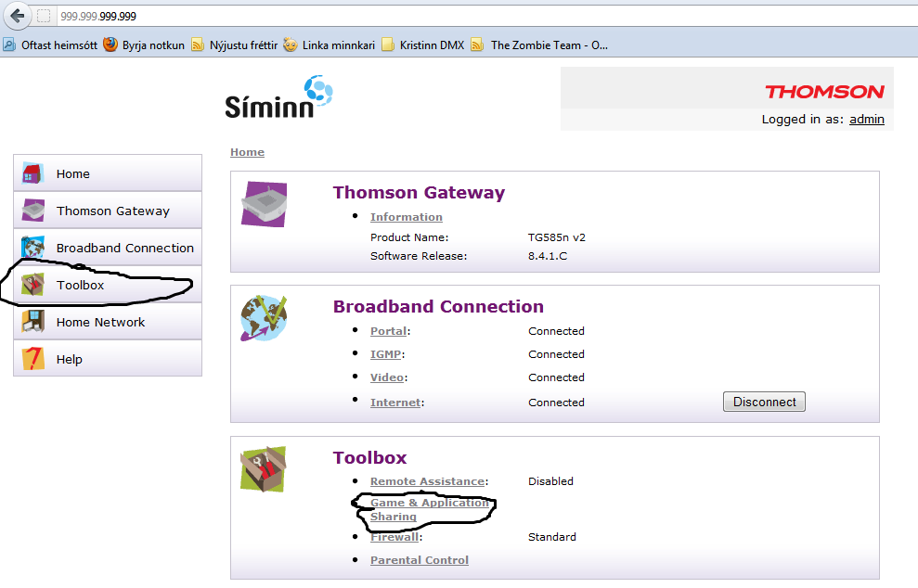Click the Thomson Gateway sidebar icon

coord(33,211)
